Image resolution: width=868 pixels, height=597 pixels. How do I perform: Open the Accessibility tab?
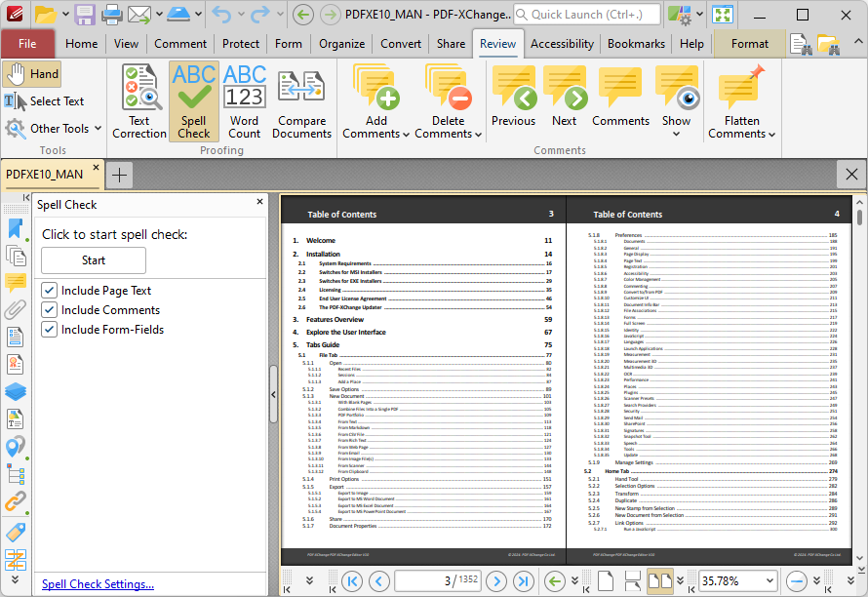562,44
